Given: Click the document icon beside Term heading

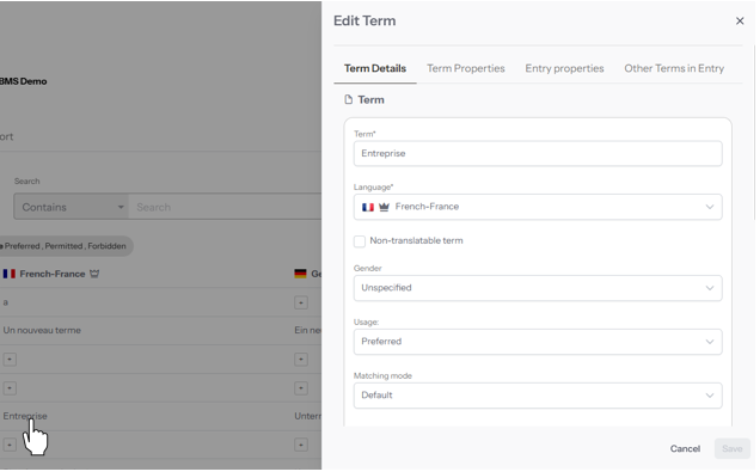Looking at the screenshot, I should (347, 100).
